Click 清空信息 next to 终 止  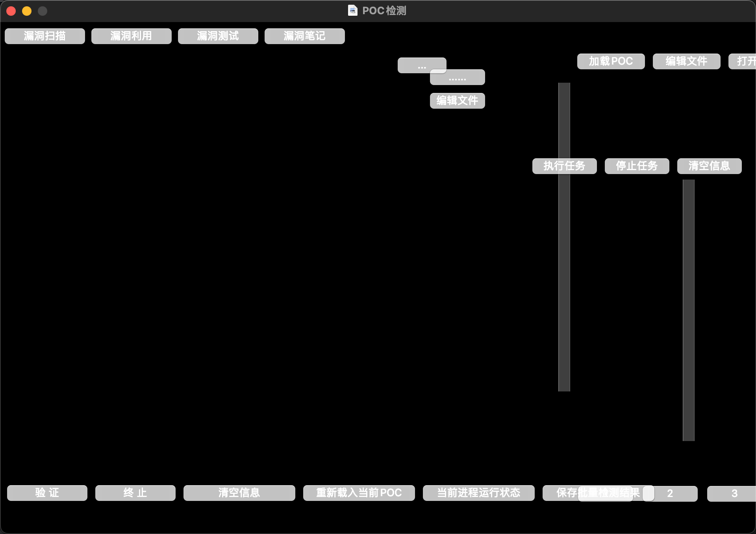coord(239,493)
